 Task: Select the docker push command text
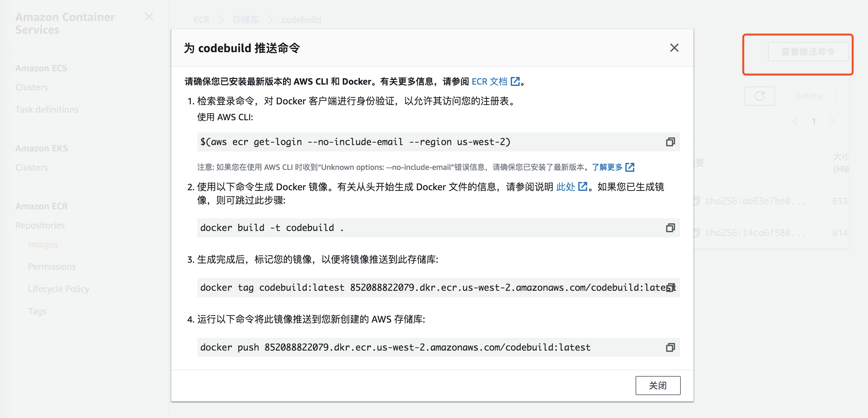pyautogui.click(x=395, y=347)
